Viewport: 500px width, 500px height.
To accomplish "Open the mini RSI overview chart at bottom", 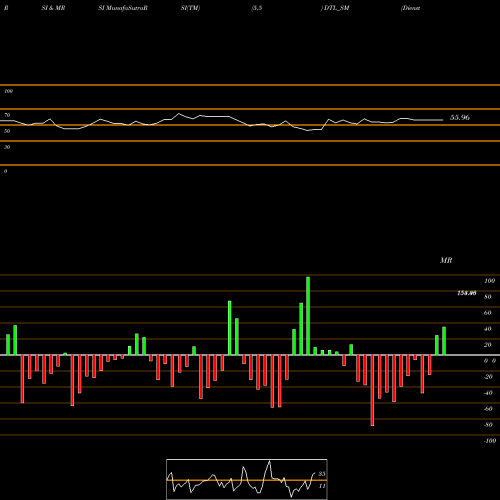I will (x=247, y=479).
